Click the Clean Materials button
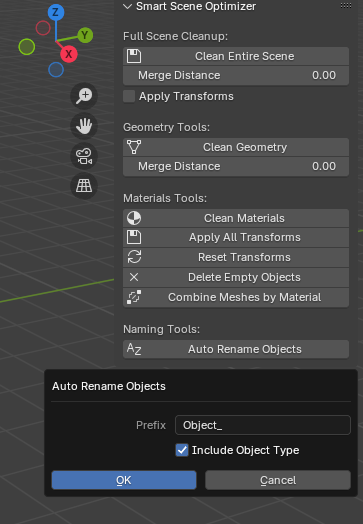 click(x=236, y=218)
